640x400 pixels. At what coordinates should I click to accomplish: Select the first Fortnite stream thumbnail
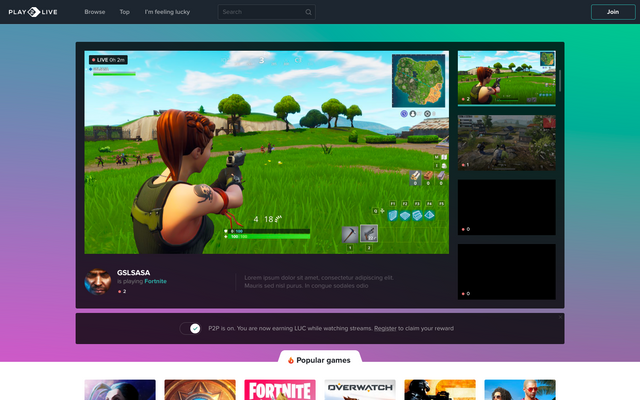[507, 78]
